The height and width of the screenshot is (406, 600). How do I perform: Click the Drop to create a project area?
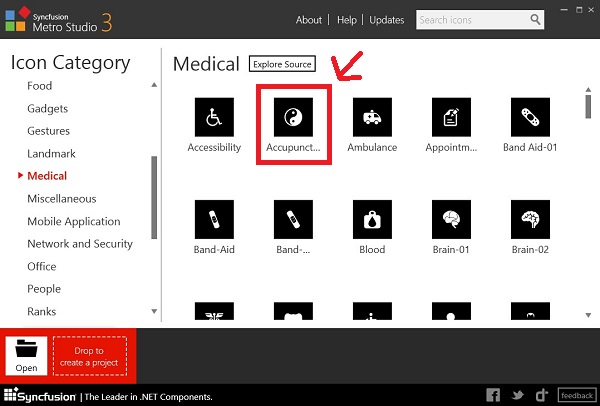[90, 356]
